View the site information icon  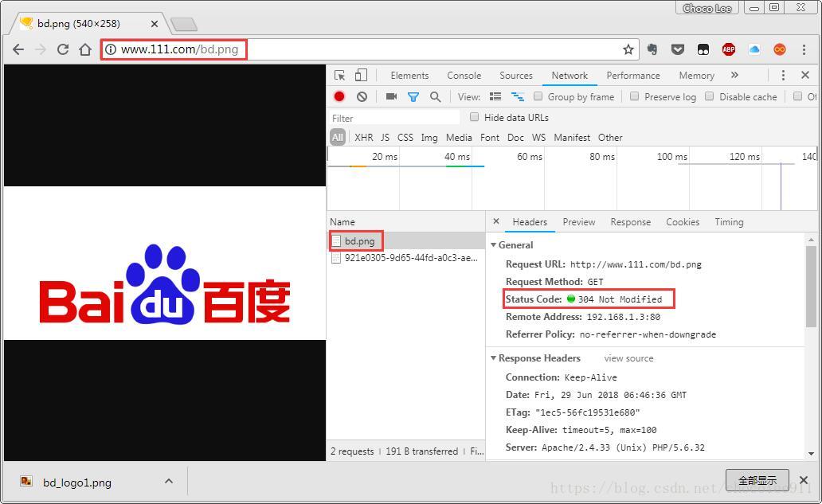pos(110,49)
